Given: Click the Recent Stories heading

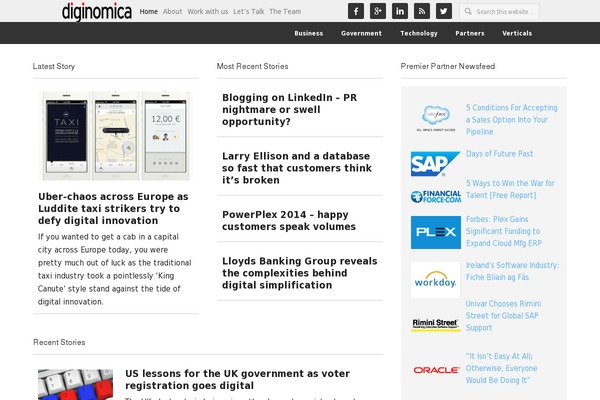Looking at the screenshot, I should click(x=59, y=342).
